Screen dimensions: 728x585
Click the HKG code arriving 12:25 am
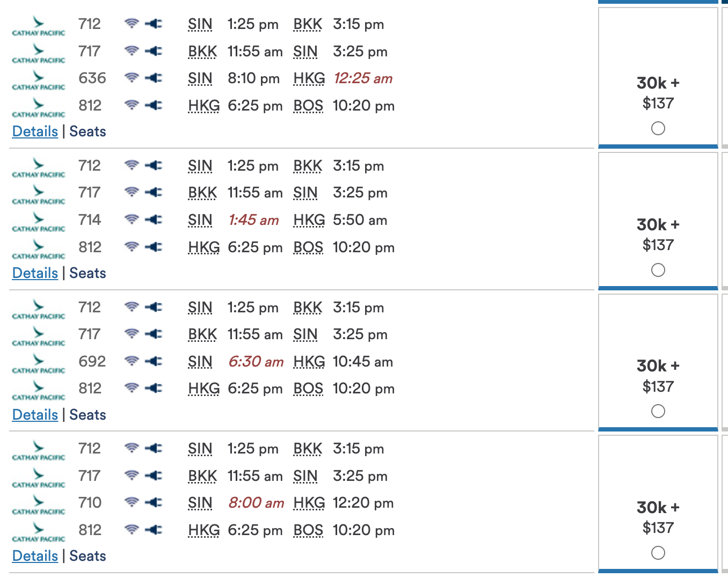[x=309, y=78]
